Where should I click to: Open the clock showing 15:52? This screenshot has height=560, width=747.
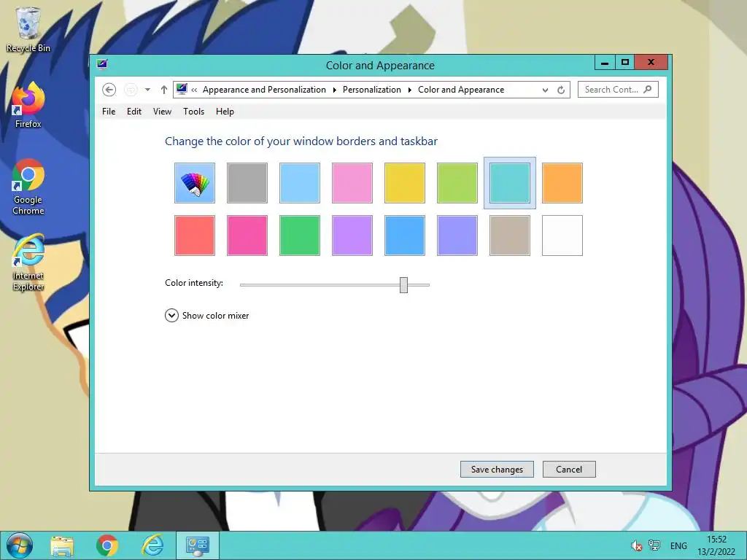pyautogui.click(x=716, y=545)
